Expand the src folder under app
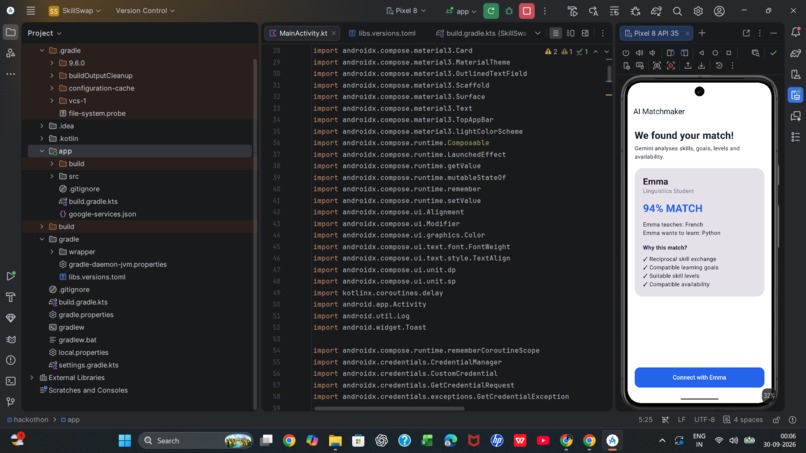 tap(52, 176)
